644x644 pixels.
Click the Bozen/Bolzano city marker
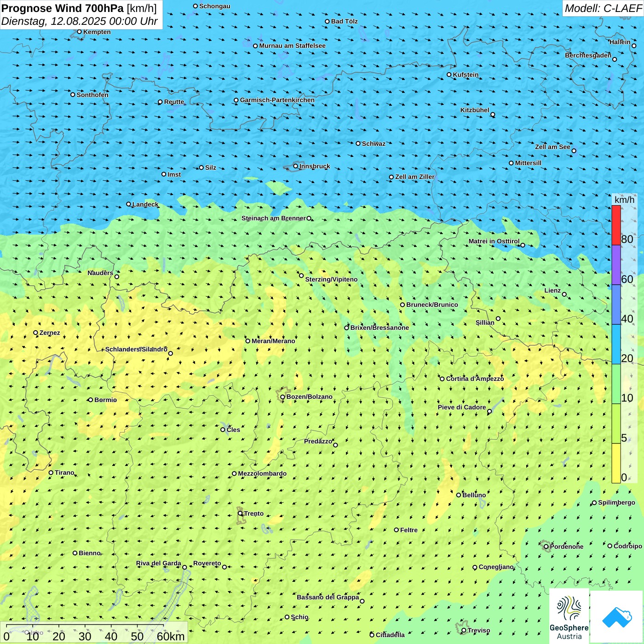(283, 397)
